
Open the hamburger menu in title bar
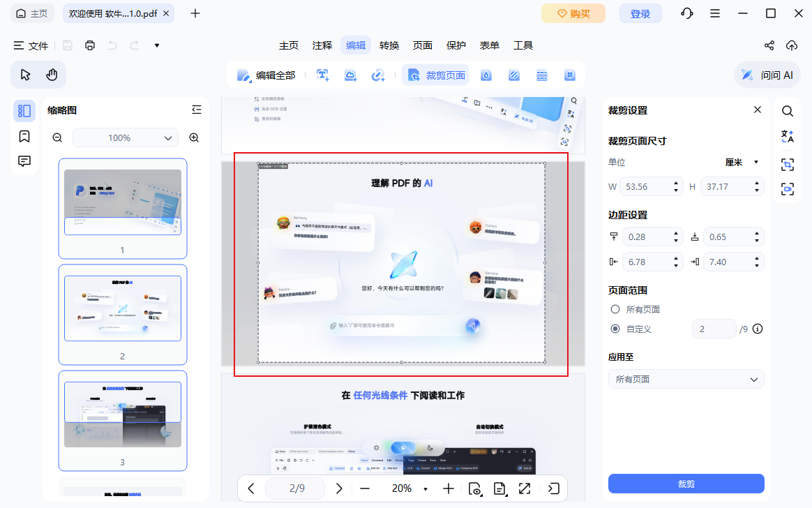tap(714, 13)
